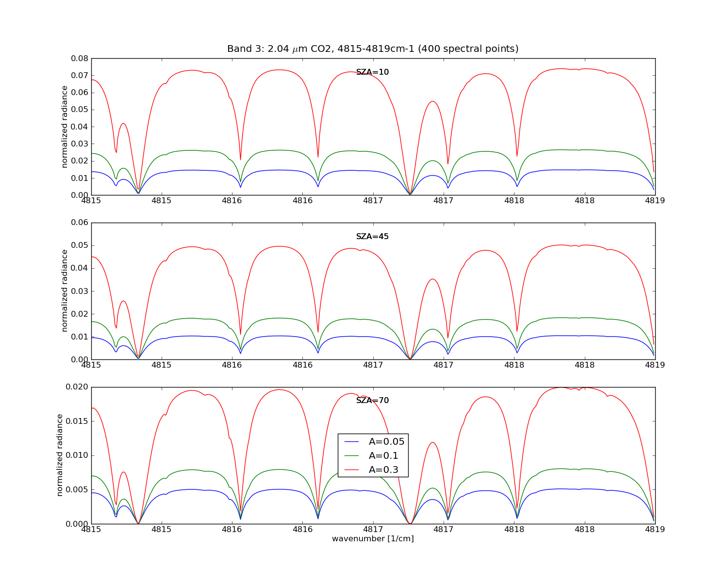Click '4819' x-tick of the SZA=45 plot
The height and width of the screenshot is (582, 728).
point(655,366)
